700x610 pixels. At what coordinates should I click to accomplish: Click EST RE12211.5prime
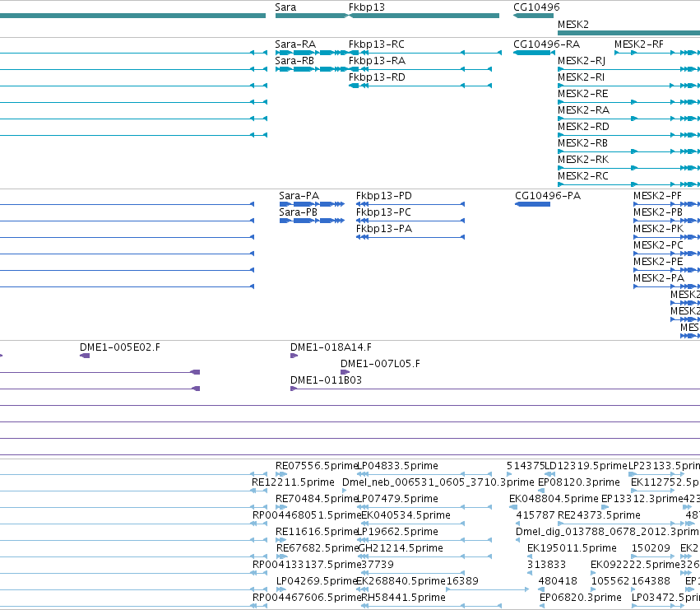[259, 491]
